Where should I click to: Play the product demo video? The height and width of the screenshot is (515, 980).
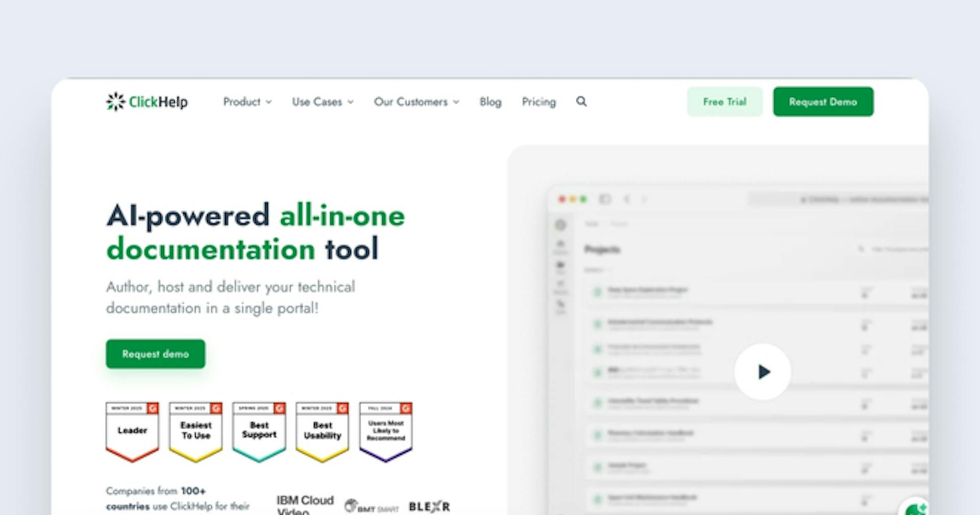coord(763,372)
